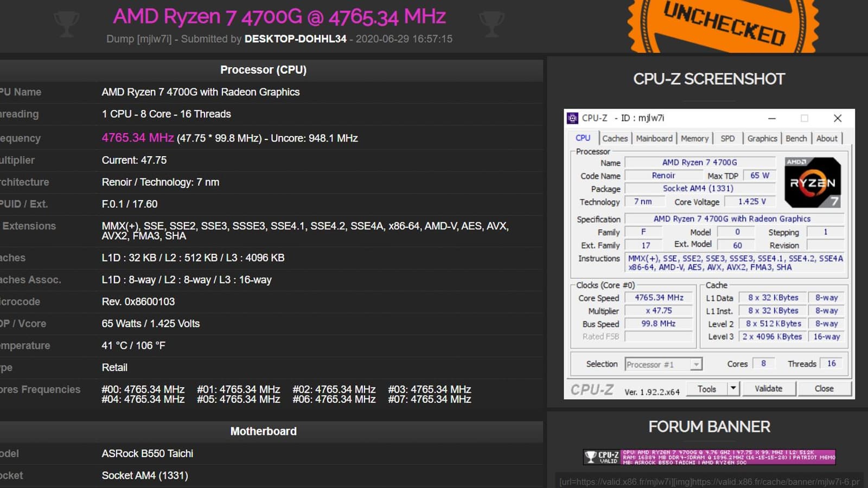Open the SPD tab
868x488 pixels.
(x=727, y=138)
